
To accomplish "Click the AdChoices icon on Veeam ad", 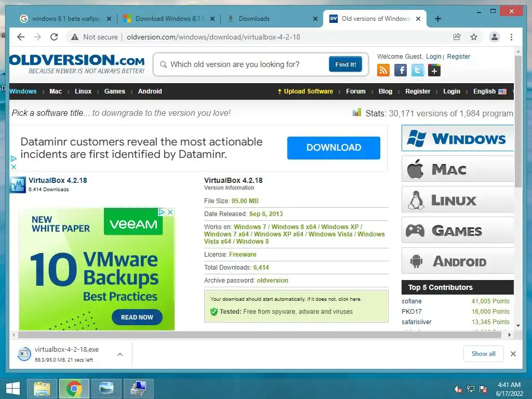I will (x=162, y=212).
